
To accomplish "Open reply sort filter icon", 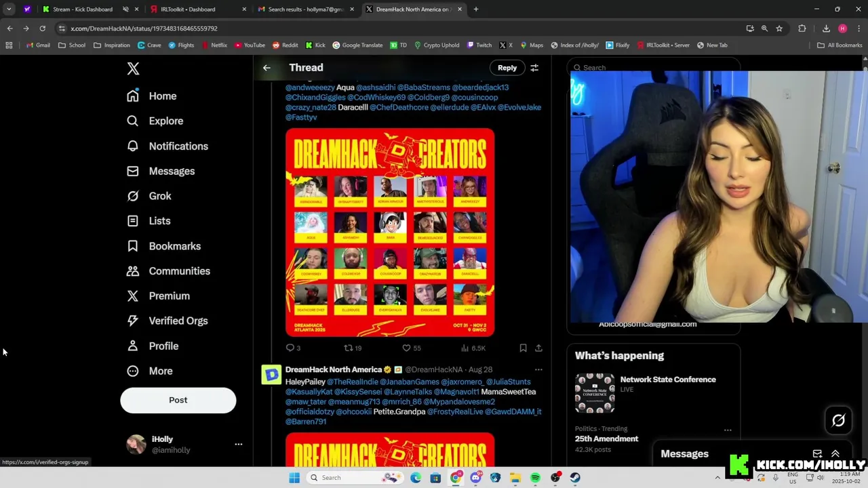I will 534,68.
